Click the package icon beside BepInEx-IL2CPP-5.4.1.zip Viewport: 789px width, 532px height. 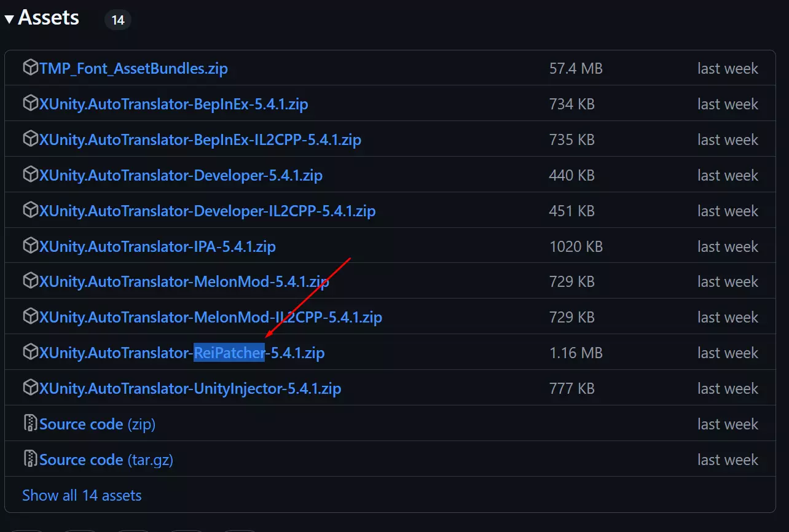click(x=30, y=139)
